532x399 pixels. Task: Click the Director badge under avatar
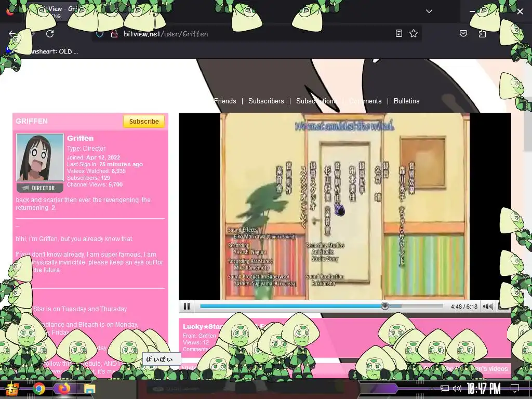[x=40, y=188]
